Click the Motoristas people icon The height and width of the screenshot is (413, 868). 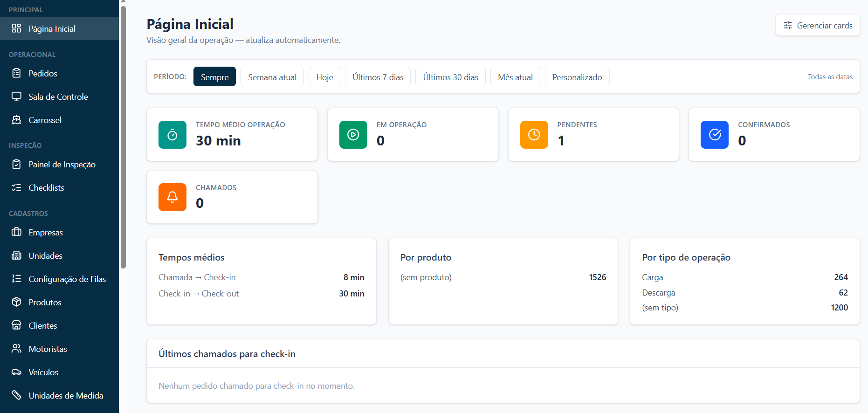pos(16,349)
